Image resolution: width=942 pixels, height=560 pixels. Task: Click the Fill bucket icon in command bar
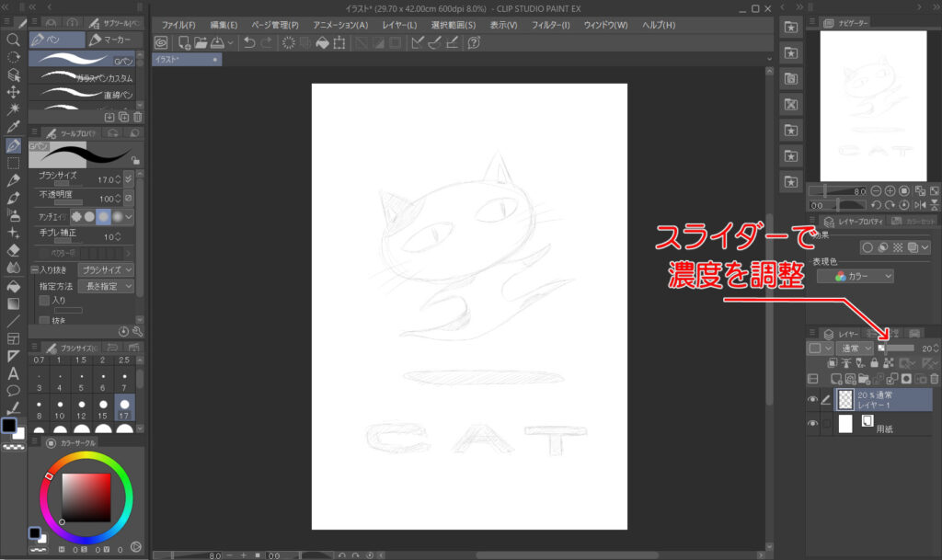coord(322,42)
